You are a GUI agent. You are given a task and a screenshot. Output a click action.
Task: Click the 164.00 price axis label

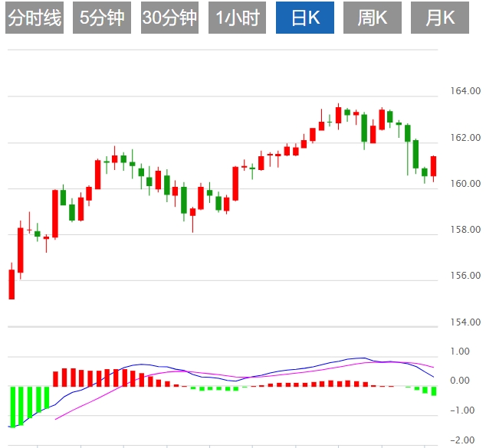465,92
